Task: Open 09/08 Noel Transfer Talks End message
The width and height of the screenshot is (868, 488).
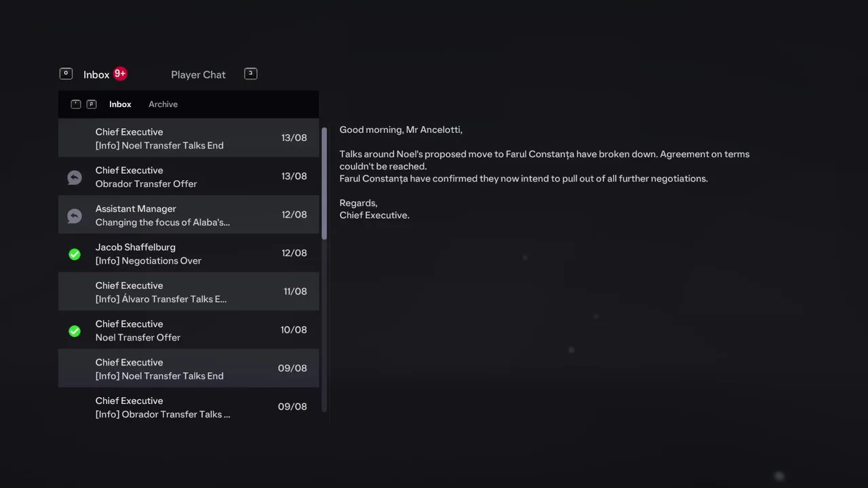Action: tap(189, 369)
